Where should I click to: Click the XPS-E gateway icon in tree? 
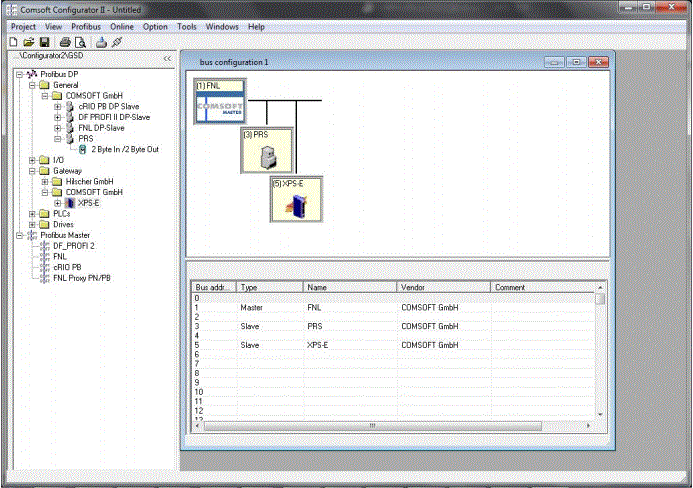(70, 203)
